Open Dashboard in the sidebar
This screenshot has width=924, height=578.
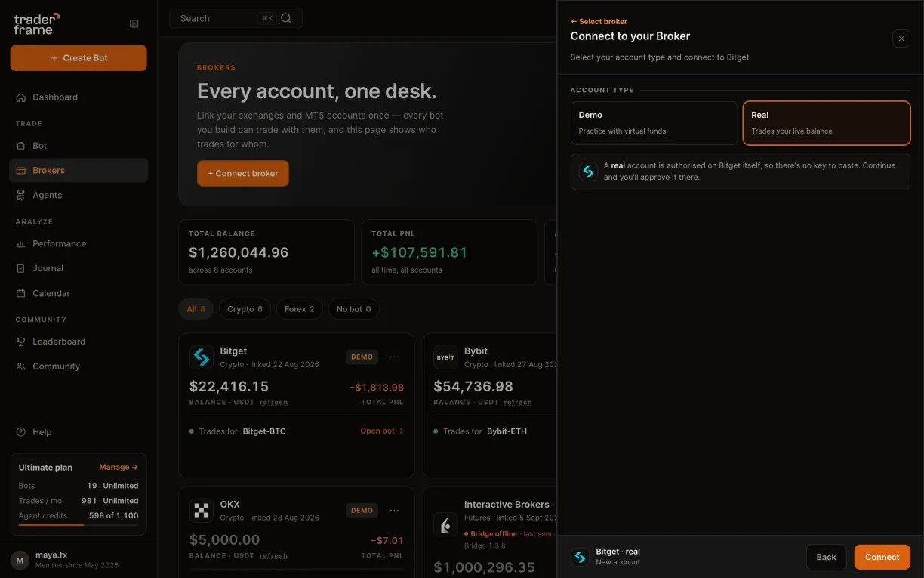coord(79,97)
